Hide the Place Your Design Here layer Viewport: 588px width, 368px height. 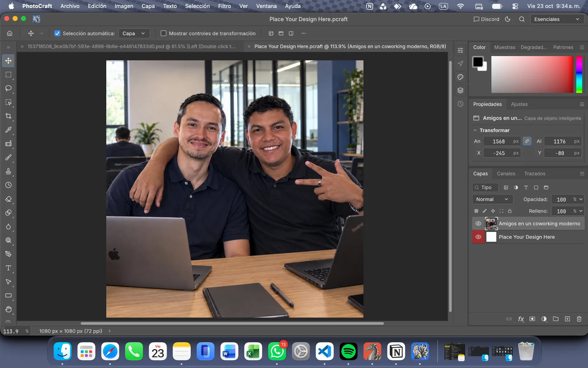[478, 237]
